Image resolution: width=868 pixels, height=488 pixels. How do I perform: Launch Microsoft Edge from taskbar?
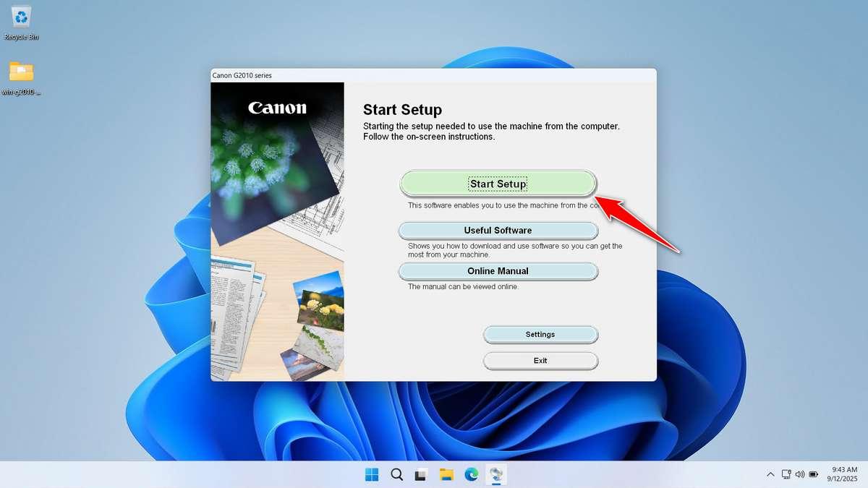471,475
